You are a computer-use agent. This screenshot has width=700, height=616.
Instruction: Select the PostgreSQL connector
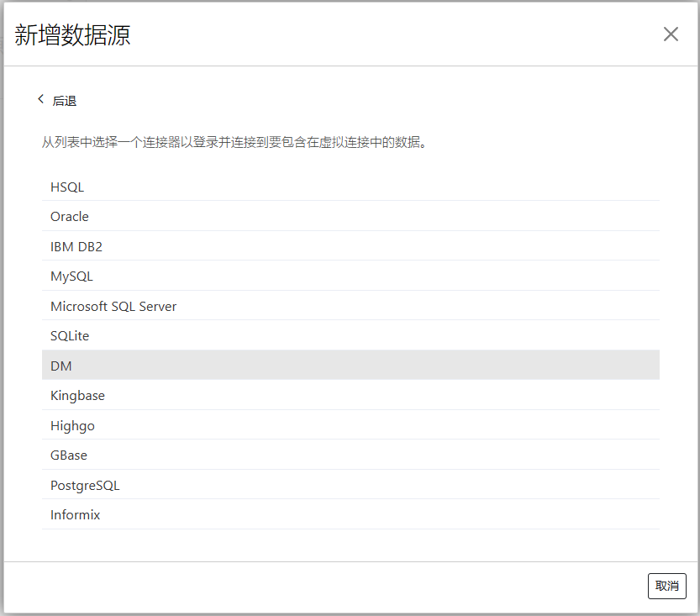350,485
